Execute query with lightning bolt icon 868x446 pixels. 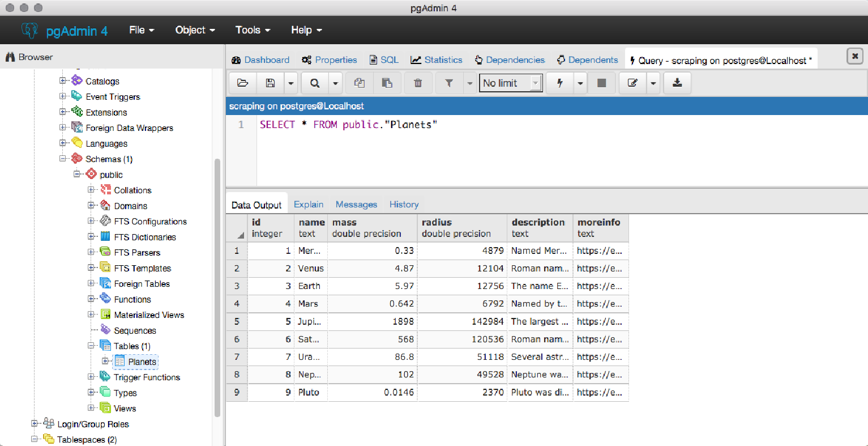[560, 83]
